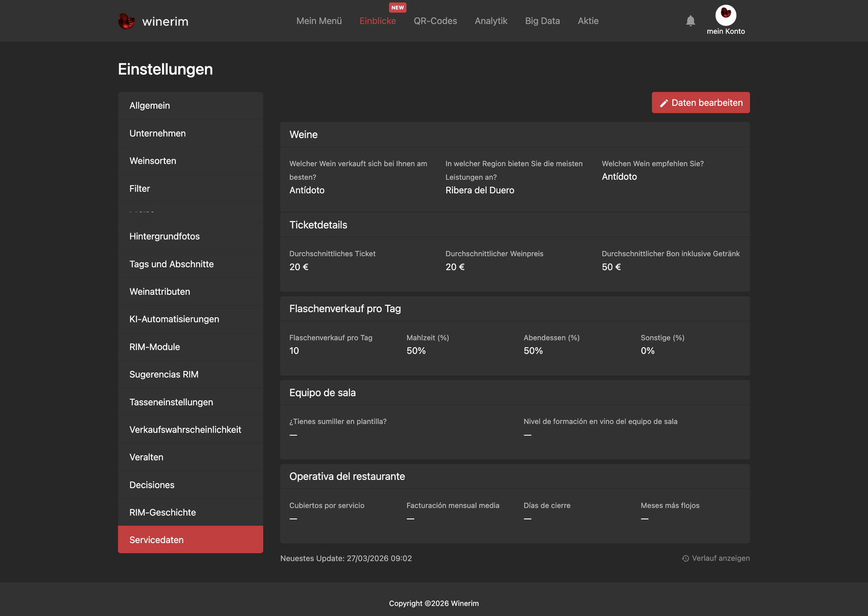
Task: Go to Einblicke in the top navigation
Action: [378, 21]
